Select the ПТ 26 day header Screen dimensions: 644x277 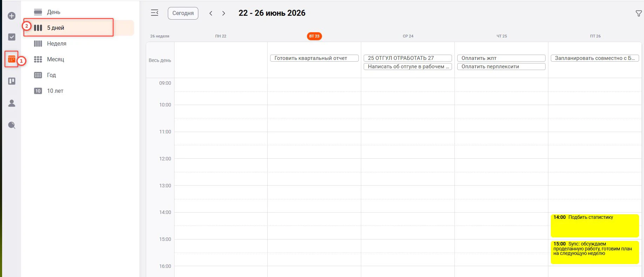tap(595, 36)
